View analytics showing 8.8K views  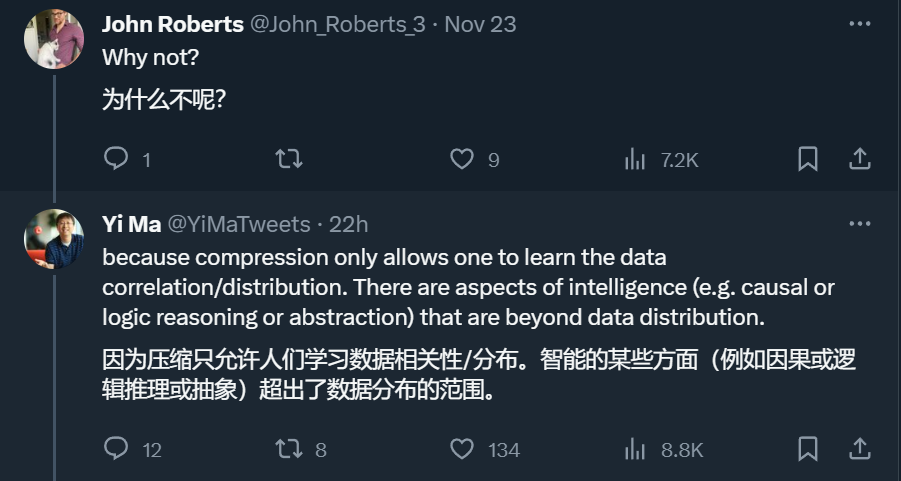664,449
